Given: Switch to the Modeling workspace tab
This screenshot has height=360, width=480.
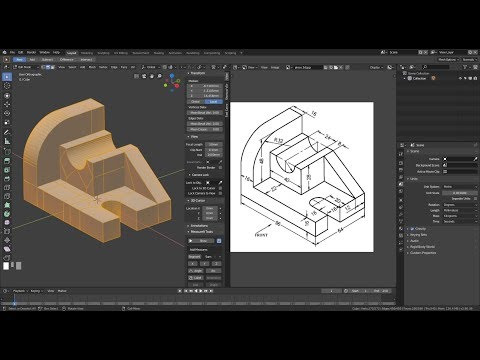Looking at the screenshot, I should click(87, 53).
